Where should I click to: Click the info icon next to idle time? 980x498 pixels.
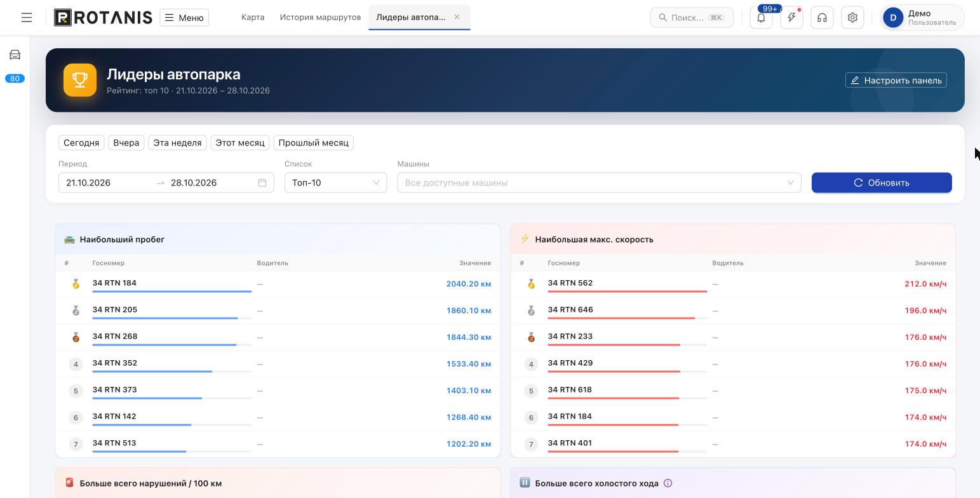[668, 483]
